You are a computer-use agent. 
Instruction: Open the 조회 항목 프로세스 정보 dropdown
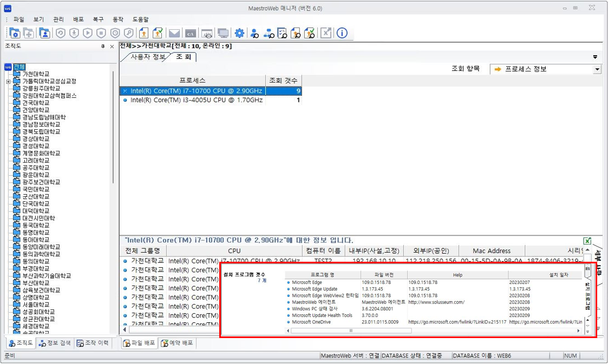click(x=597, y=69)
